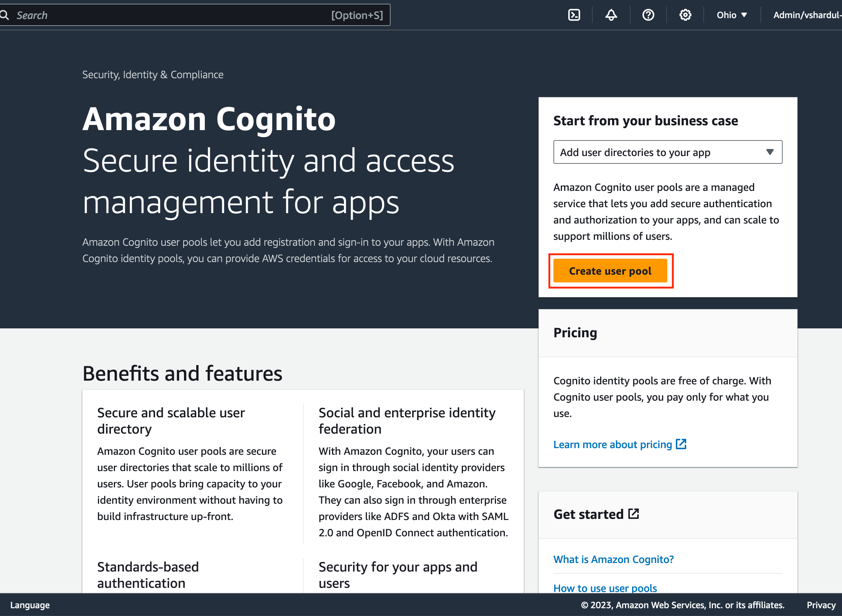Click the external link icon on pricing link

[681, 444]
